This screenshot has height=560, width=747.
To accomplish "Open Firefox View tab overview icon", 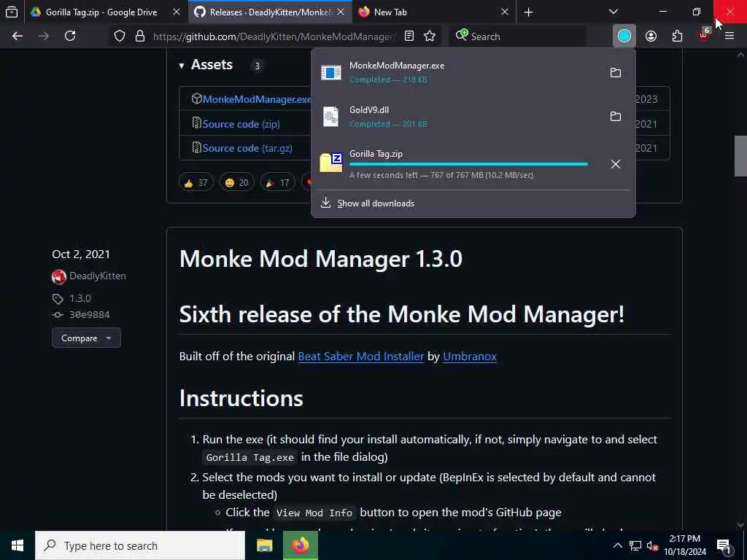I will [x=12, y=12].
